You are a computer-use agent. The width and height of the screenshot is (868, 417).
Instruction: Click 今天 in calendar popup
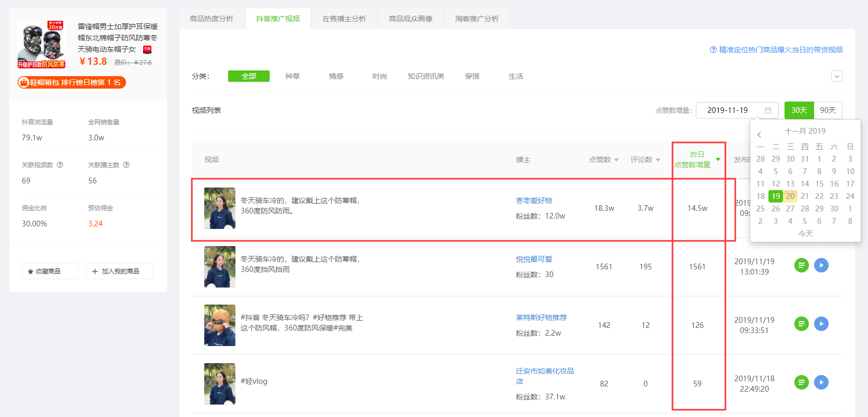tap(805, 234)
